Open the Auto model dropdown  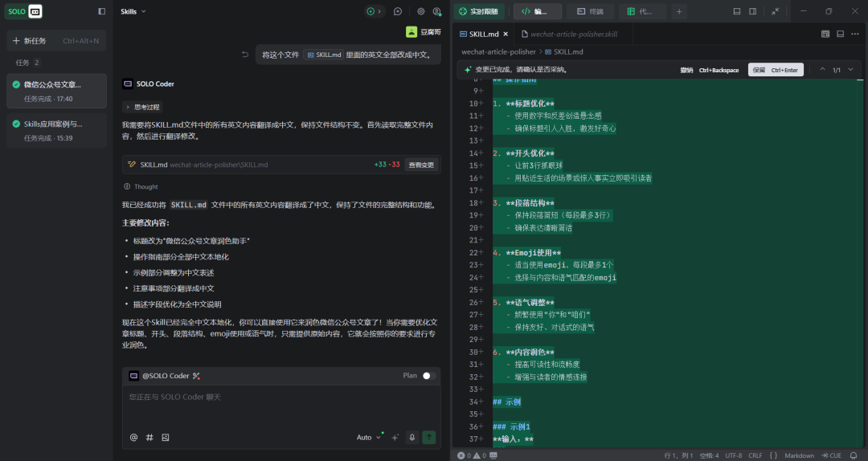[369, 437]
